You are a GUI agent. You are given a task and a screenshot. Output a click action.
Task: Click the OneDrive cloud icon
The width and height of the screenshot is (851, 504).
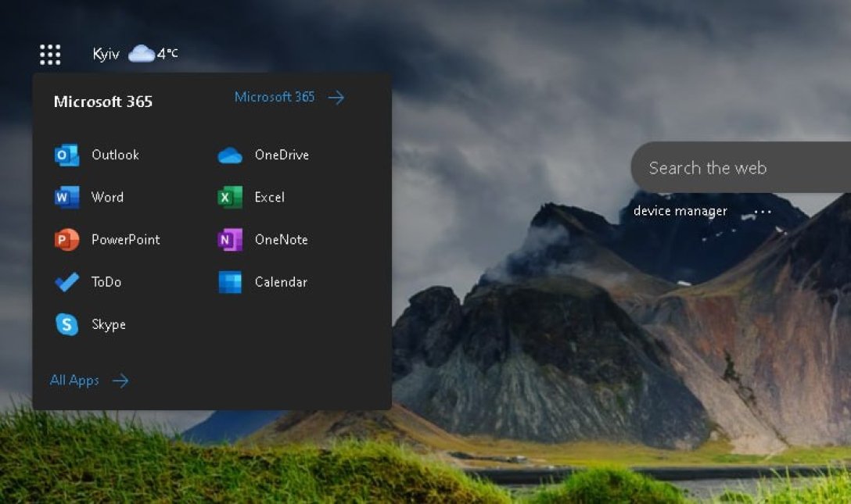point(230,155)
